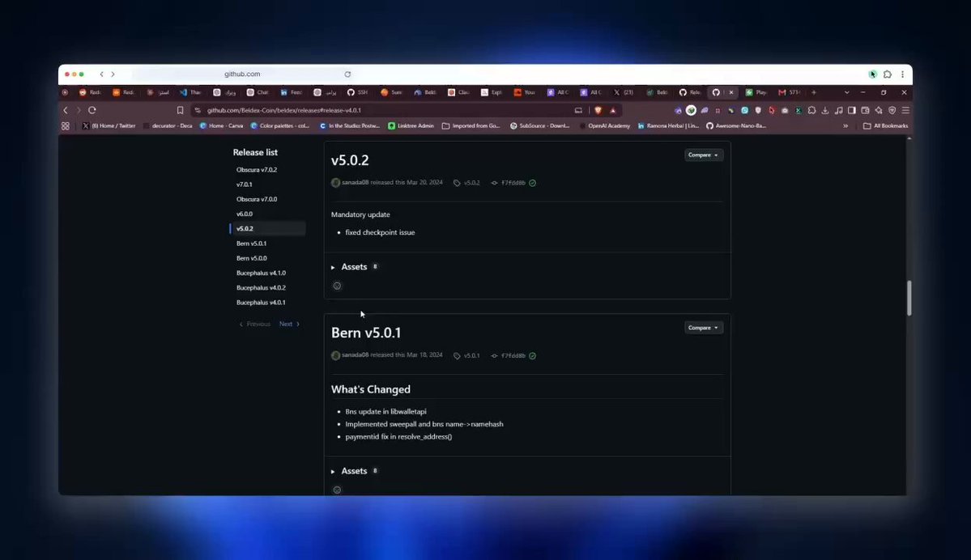Viewport: 971px width, 560px height.
Task: Show hidden bookmarks via the double chevron
Action: 845,125
